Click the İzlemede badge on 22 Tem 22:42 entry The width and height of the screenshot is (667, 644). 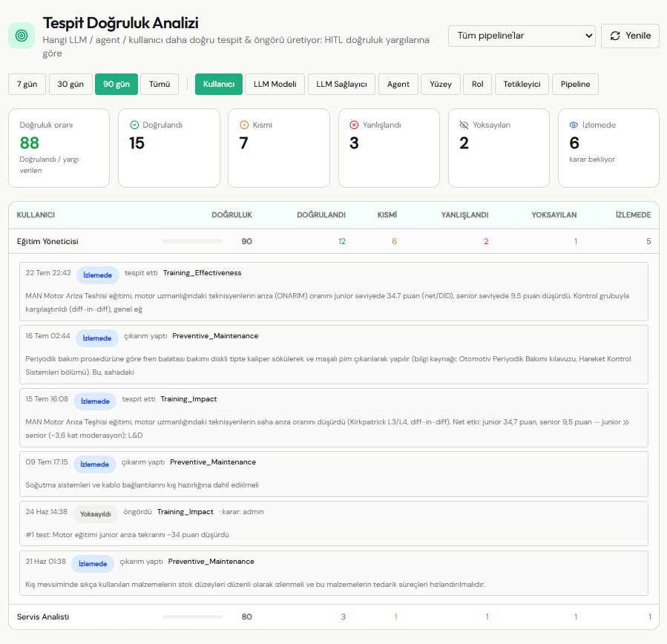(x=97, y=275)
